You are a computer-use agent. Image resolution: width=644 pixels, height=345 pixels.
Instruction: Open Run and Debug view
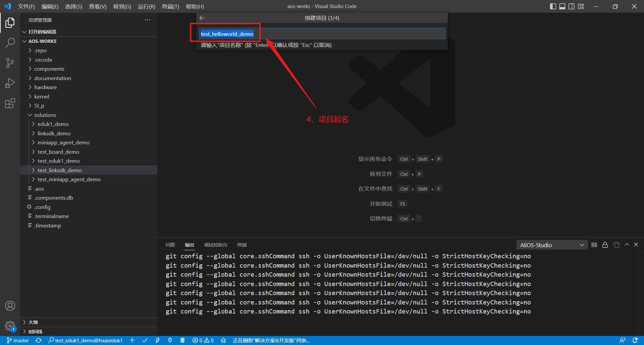(10, 83)
